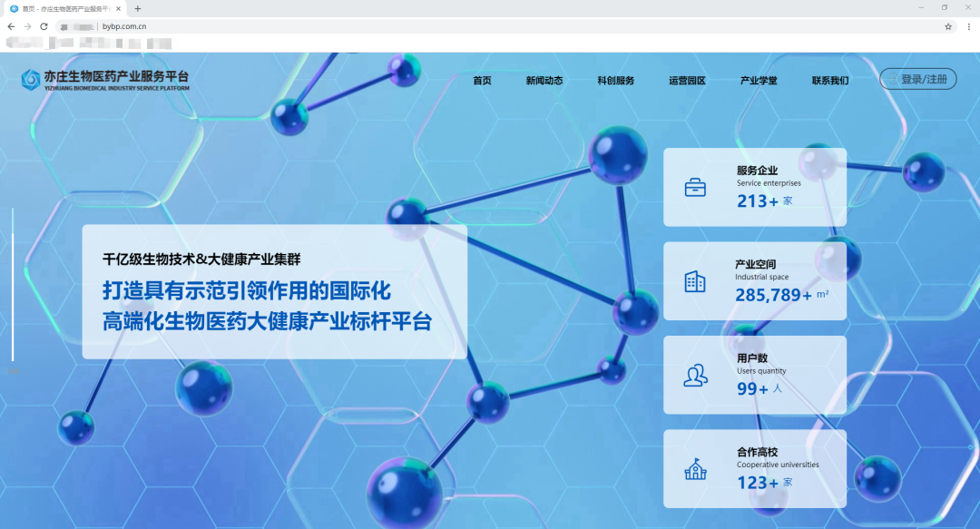Click the 'Users quantity' English label
The height and width of the screenshot is (529, 980).
[x=761, y=371]
